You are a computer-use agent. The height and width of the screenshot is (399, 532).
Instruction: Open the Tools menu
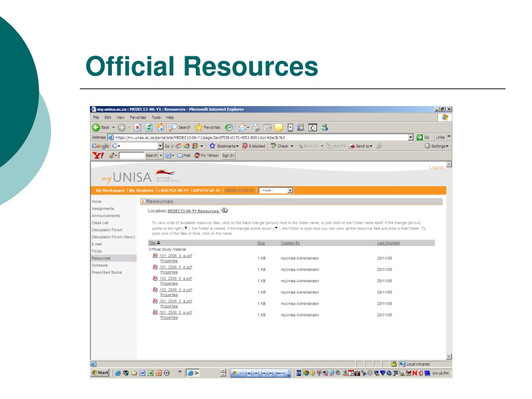tap(156, 117)
